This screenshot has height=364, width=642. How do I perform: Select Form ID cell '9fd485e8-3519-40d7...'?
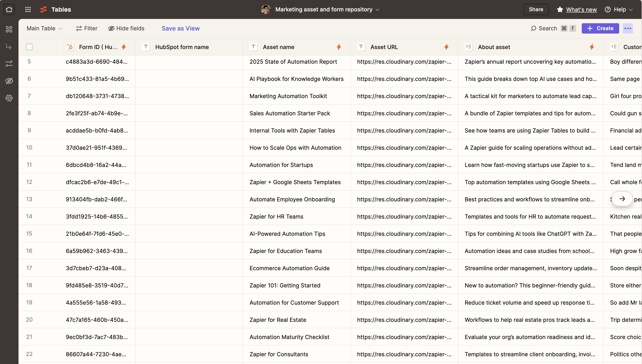(x=97, y=285)
